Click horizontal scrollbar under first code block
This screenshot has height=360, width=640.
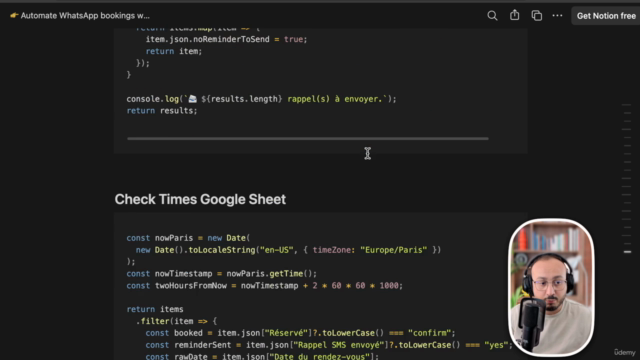point(308,139)
